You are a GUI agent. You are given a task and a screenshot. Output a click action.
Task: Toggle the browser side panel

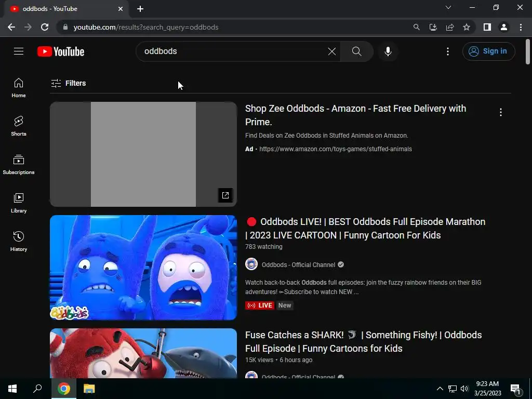(x=487, y=27)
